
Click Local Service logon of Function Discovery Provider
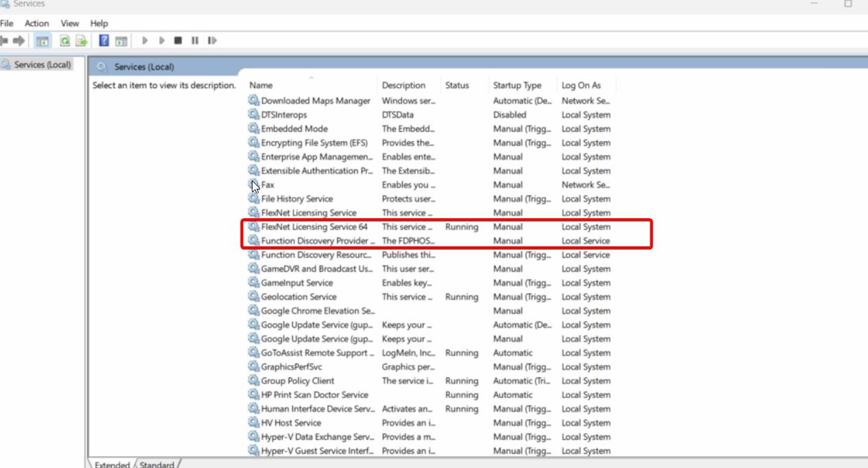(586, 241)
